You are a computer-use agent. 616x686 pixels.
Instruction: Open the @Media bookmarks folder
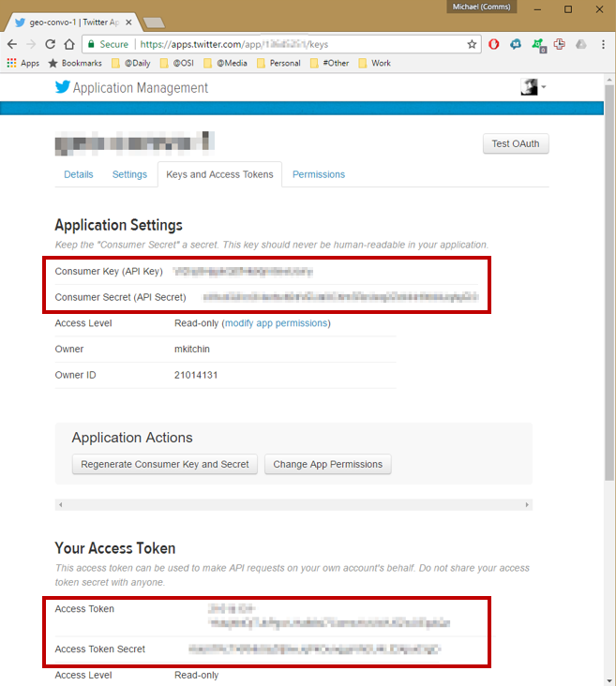[x=225, y=63]
